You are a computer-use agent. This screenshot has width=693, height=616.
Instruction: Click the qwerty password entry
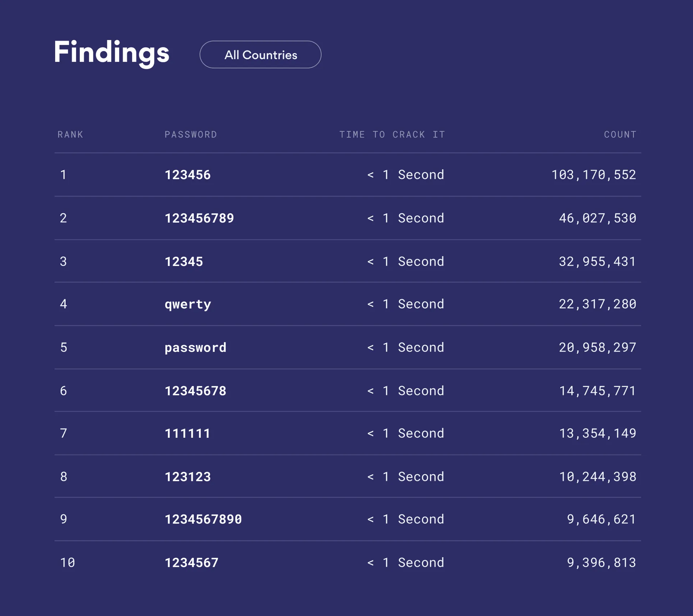coord(188,304)
